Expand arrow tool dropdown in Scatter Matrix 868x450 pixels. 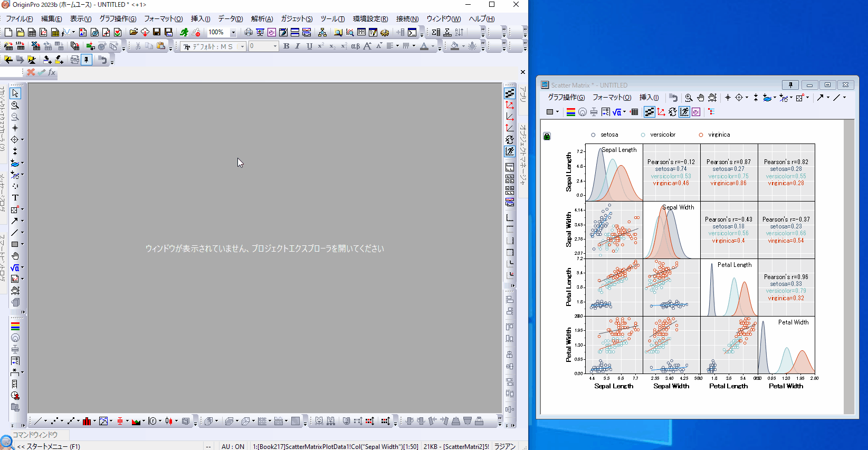point(828,98)
